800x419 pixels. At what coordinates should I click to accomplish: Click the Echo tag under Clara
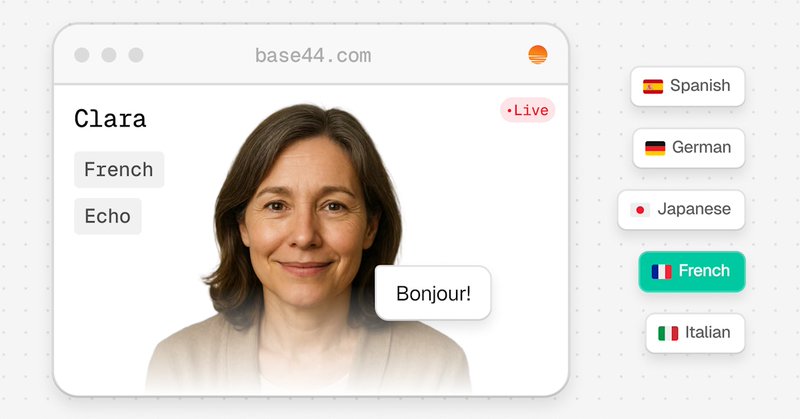[x=108, y=216]
